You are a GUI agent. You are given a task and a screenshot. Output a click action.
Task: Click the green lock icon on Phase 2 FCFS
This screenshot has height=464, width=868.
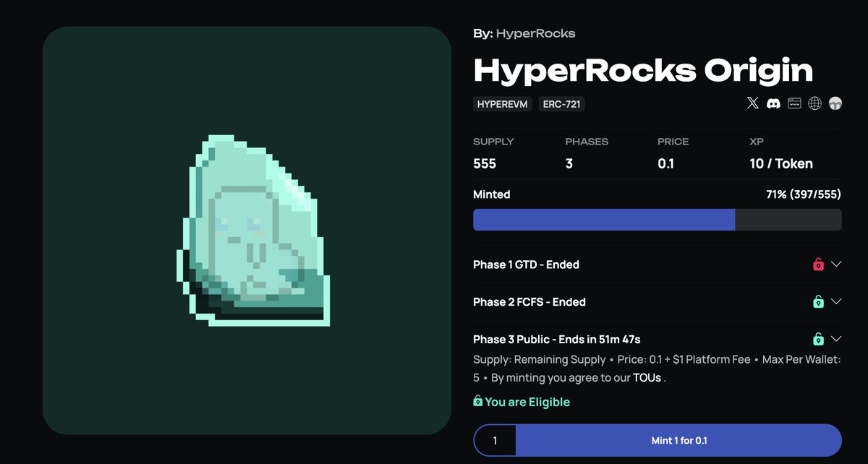coord(818,301)
